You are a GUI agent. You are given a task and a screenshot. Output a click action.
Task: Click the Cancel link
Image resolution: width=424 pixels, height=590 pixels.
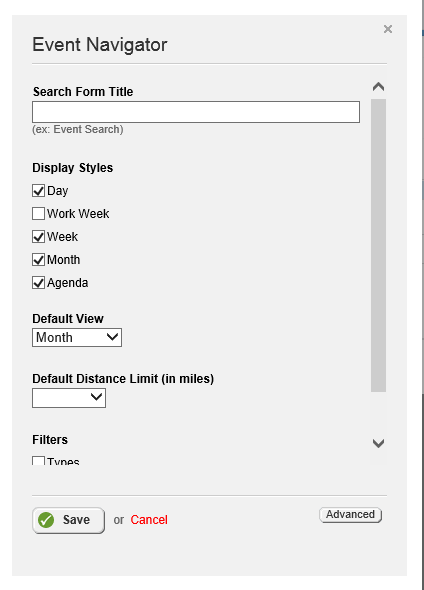pyautogui.click(x=149, y=520)
